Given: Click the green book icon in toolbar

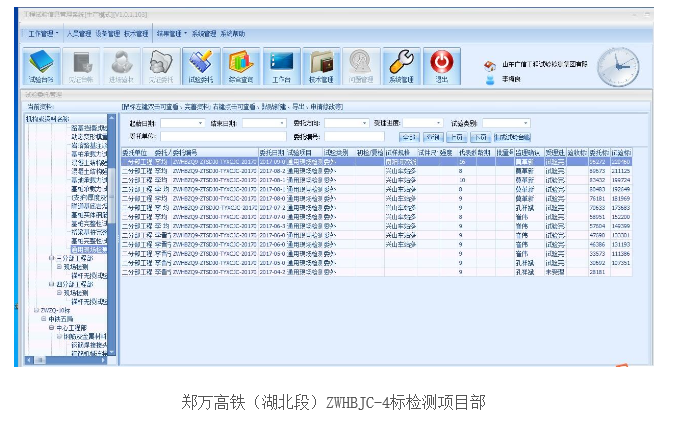Looking at the screenshot, I should (x=38, y=64).
